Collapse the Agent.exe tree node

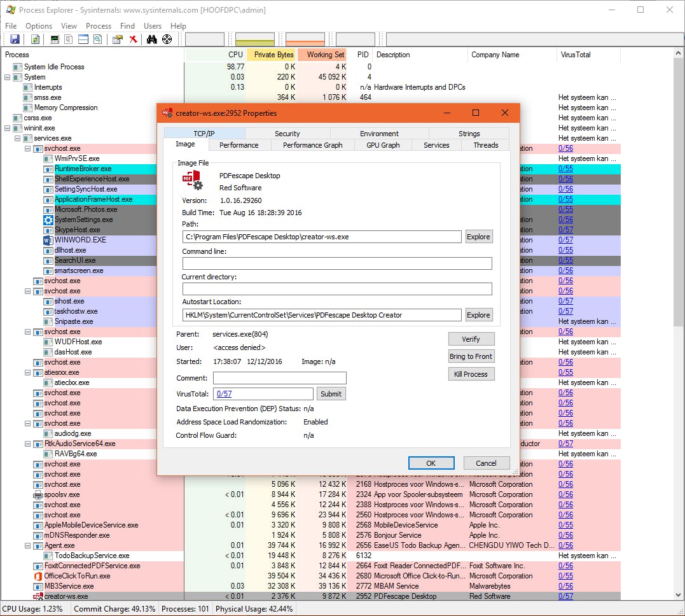tap(27, 545)
